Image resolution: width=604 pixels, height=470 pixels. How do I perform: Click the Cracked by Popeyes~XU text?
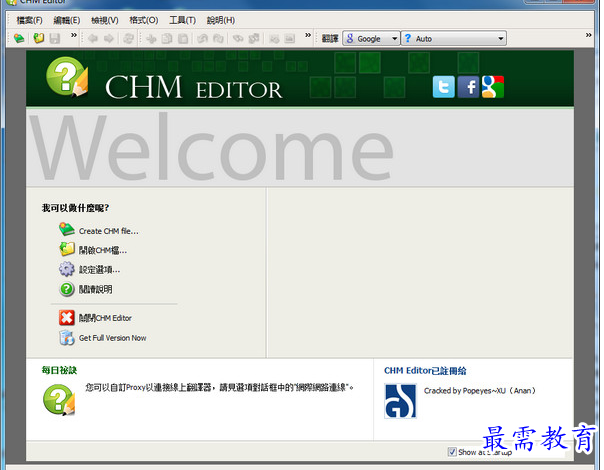tap(480, 391)
